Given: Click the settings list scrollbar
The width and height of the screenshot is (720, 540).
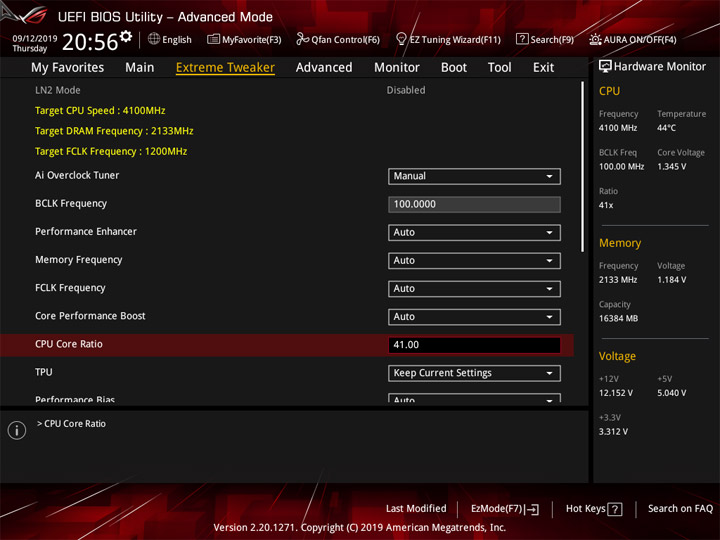Looking at the screenshot, I should [x=583, y=167].
